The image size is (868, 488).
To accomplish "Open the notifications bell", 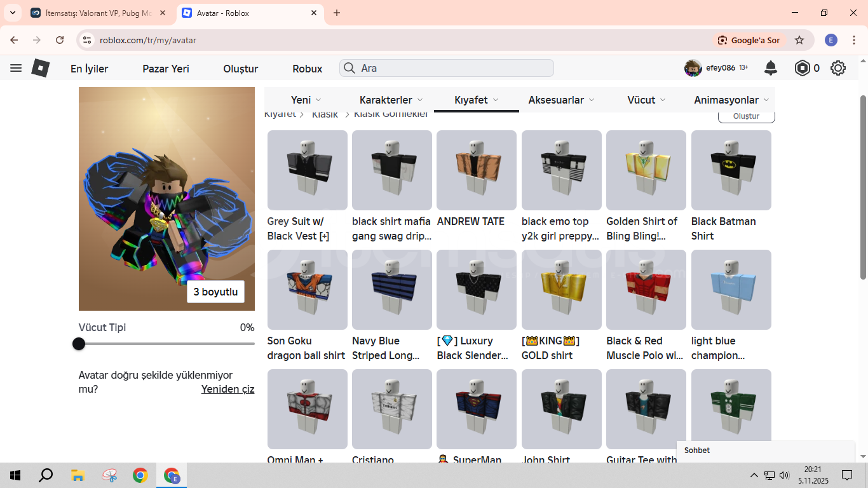I will (770, 68).
